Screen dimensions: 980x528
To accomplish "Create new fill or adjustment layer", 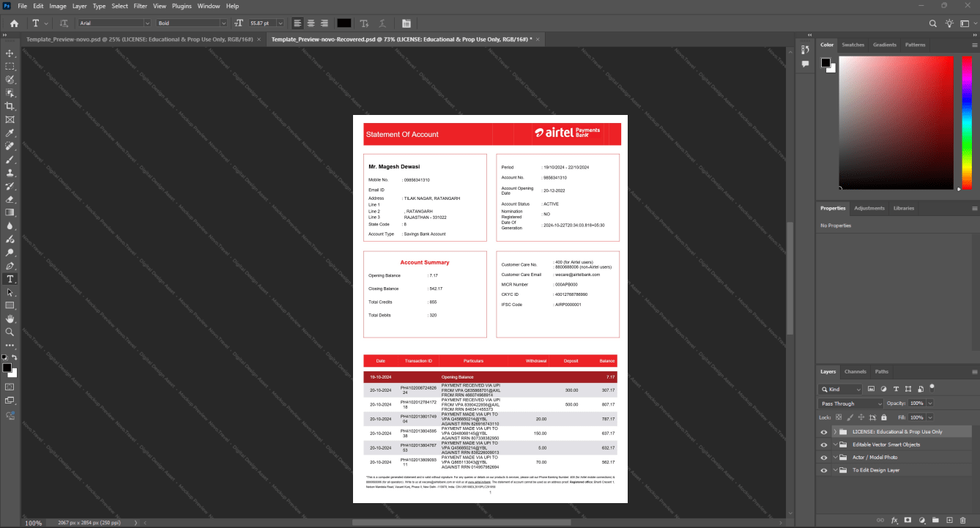I will click(921, 520).
